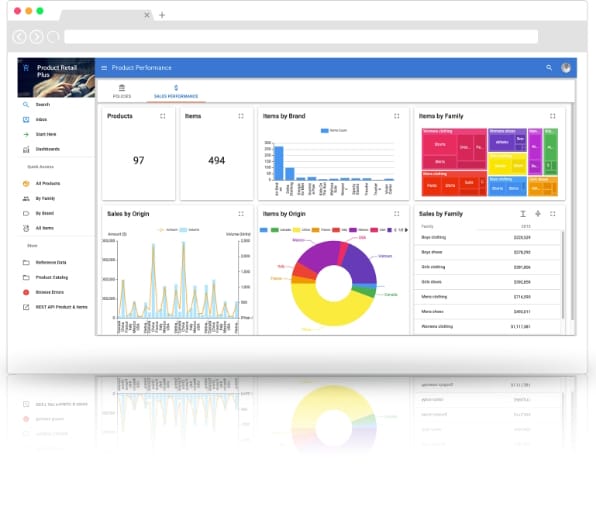The width and height of the screenshot is (596, 513).
Task: Expand the Sales by Origin chart fullscreen
Action: (x=241, y=214)
